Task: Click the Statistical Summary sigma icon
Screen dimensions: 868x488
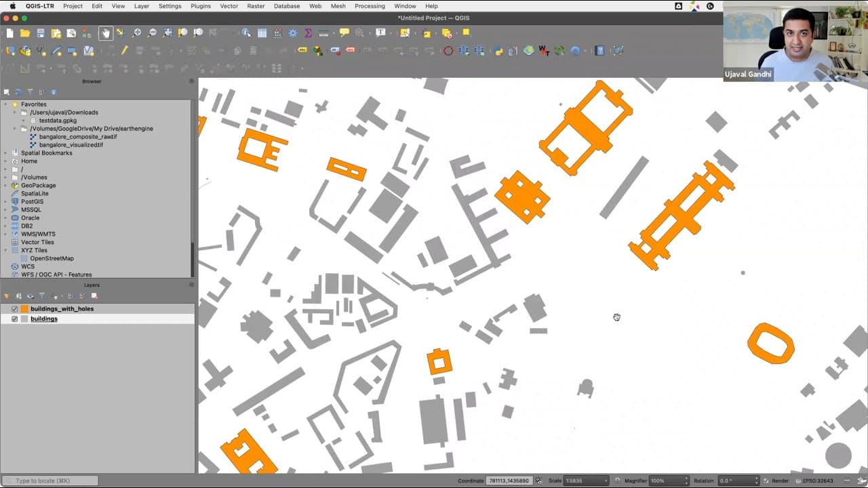Action: tap(309, 33)
